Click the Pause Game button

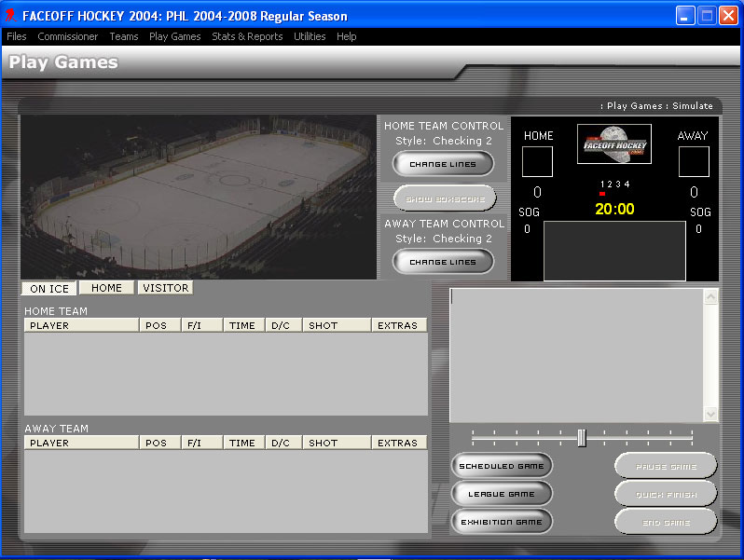coord(666,467)
